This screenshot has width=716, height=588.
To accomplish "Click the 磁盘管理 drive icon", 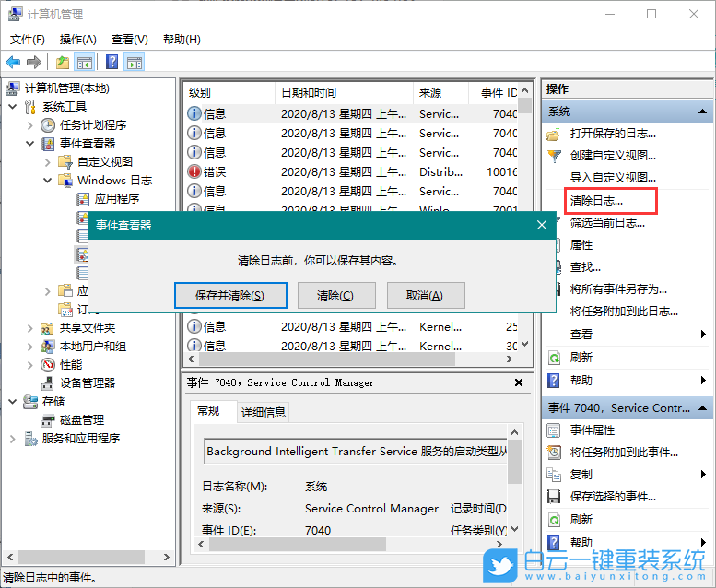I will [48, 420].
